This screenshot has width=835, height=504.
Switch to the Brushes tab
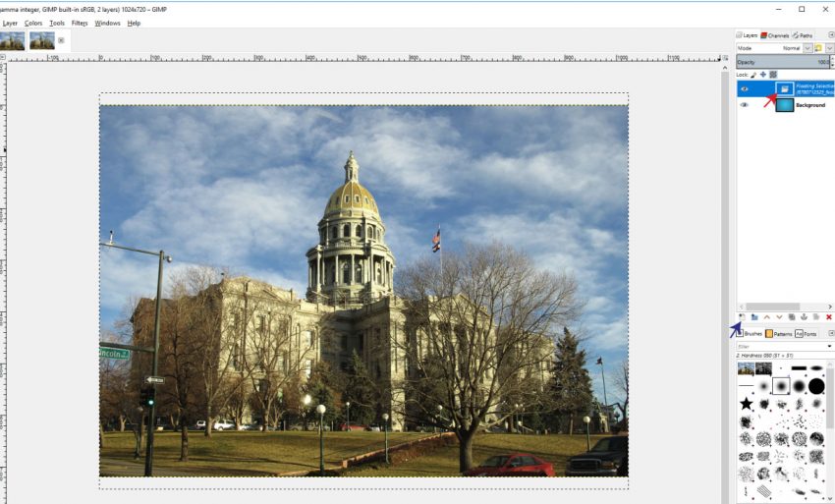click(x=750, y=333)
